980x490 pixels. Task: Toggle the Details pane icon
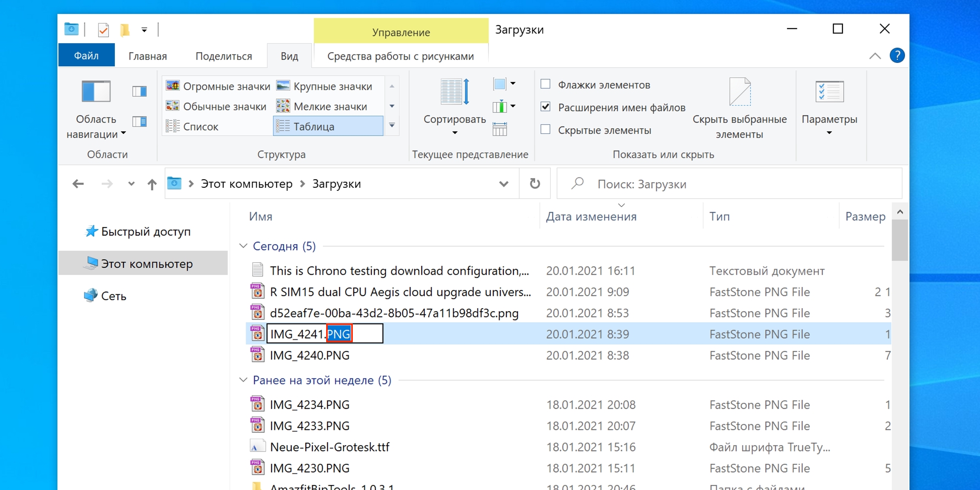pos(139,122)
